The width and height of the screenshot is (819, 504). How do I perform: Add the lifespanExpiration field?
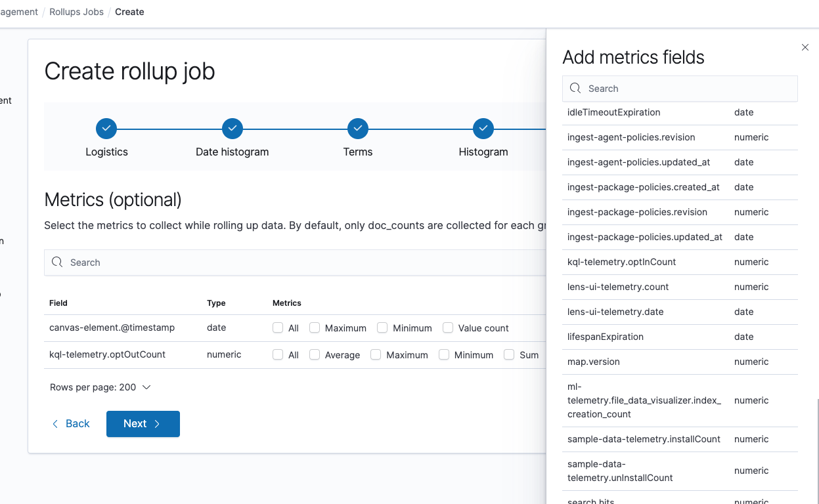(680, 337)
